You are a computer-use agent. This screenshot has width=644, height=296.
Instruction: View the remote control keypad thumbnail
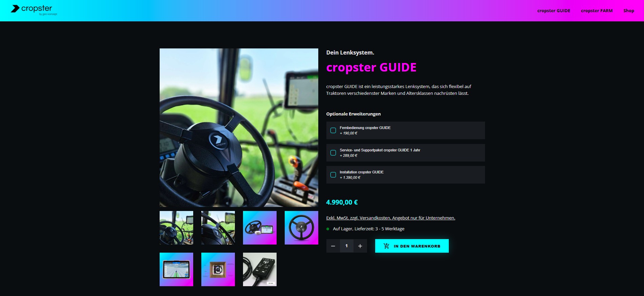[x=260, y=269]
